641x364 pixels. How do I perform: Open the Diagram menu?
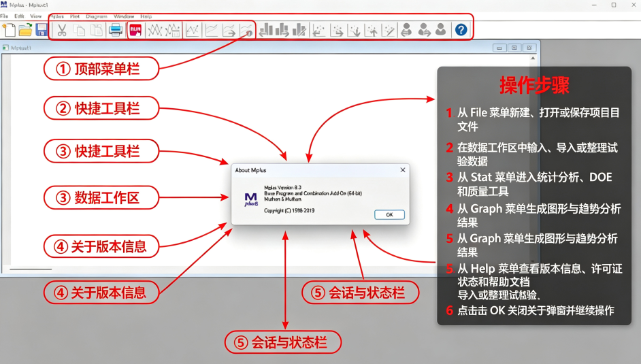(x=97, y=16)
